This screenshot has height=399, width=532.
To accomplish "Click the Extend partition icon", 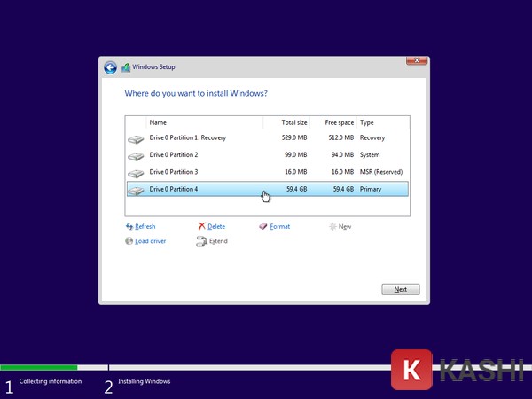I will [x=201, y=241].
